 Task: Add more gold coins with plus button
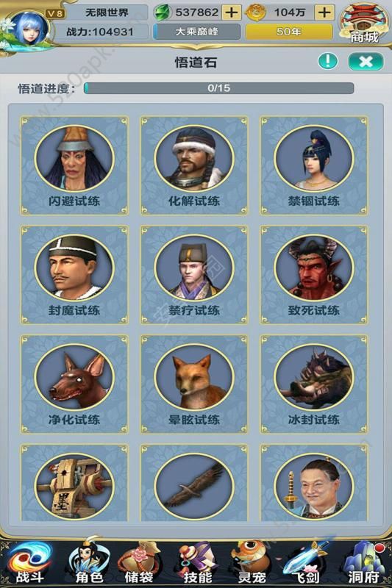[x=324, y=12]
